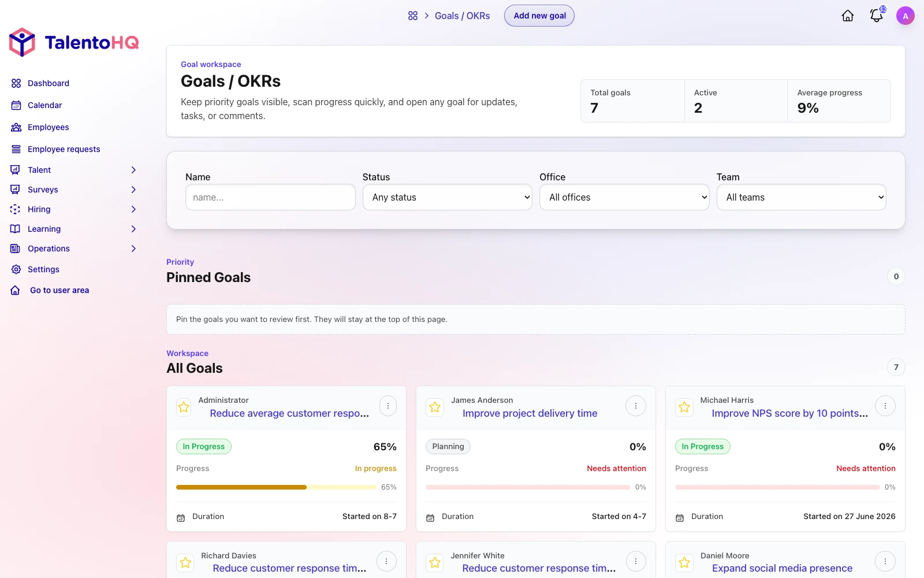Pin Jennifer White's goal with the star
Viewport: 924px width, 578px height.
point(435,562)
